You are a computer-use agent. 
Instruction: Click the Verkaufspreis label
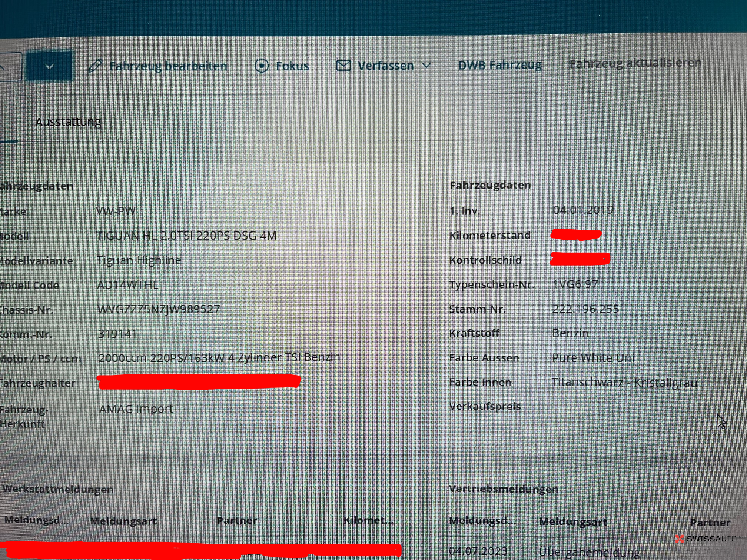[x=485, y=406]
